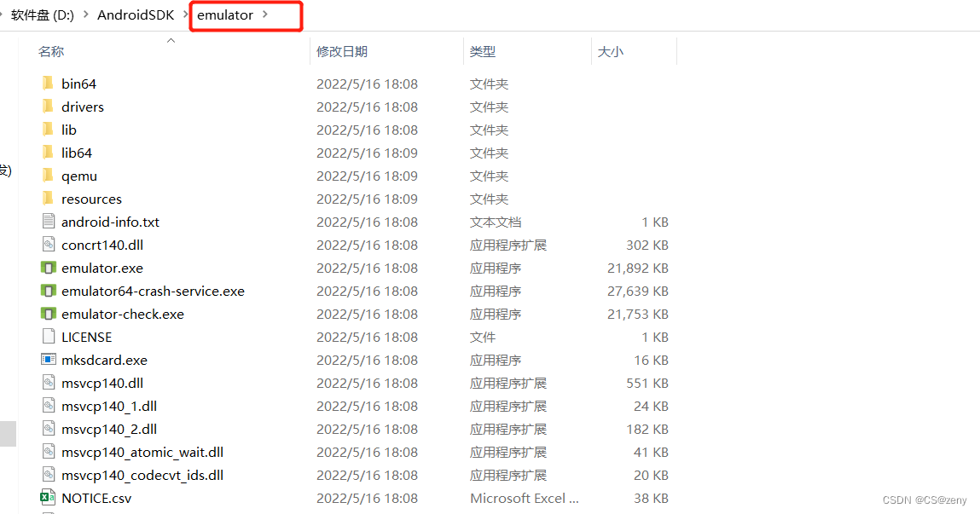Click the NOTICE.csv Excel icon
Screen dimensions: 980x514
click(x=48, y=498)
